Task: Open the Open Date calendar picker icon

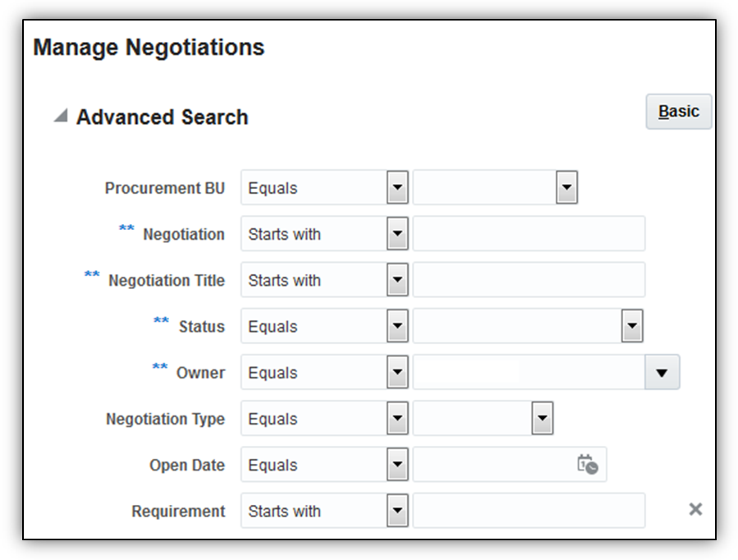Action: click(x=587, y=465)
